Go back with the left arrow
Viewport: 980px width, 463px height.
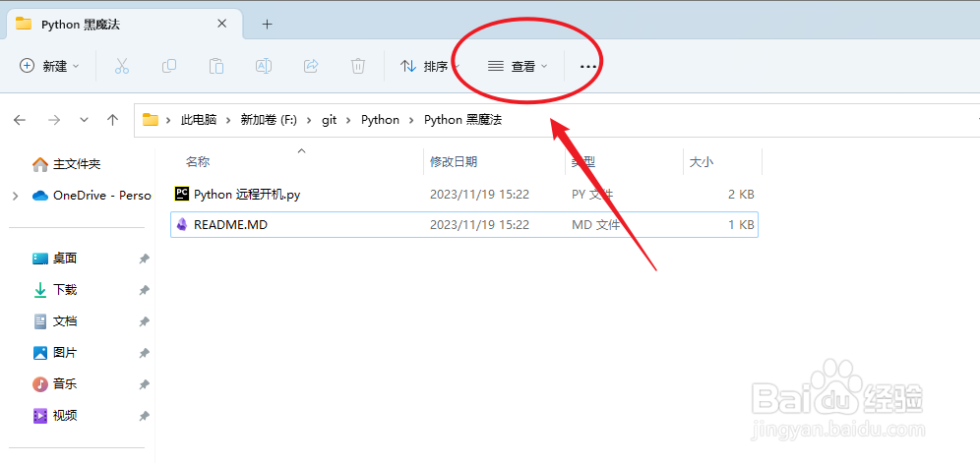pyautogui.click(x=20, y=120)
